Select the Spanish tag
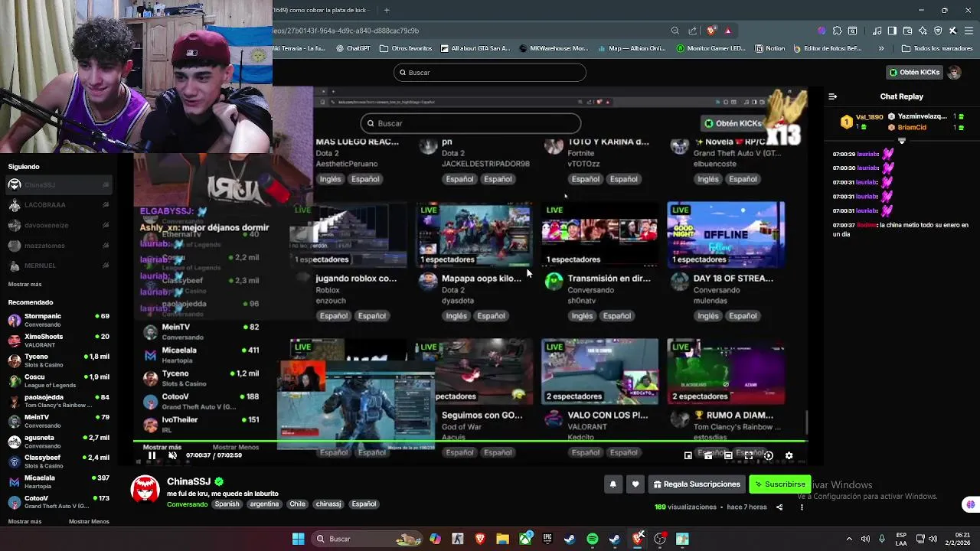The width and height of the screenshot is (980, 551). [x=227, y=504]
